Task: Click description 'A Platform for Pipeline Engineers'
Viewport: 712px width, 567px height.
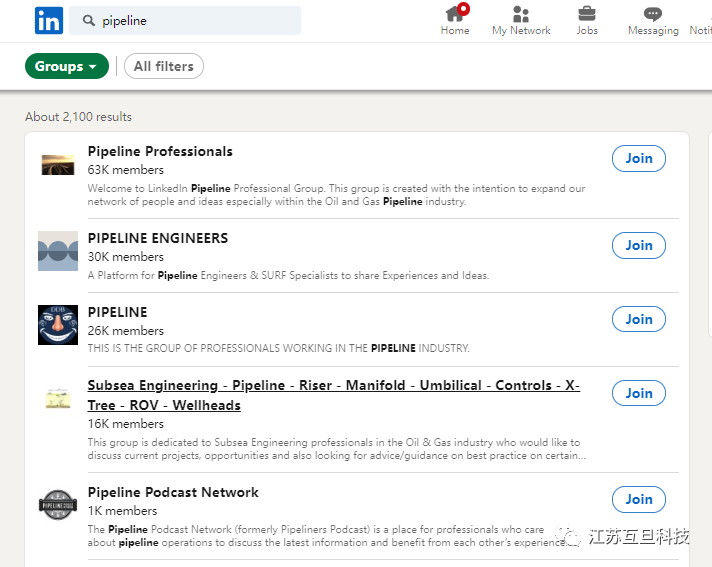Action: pos(288,276)
